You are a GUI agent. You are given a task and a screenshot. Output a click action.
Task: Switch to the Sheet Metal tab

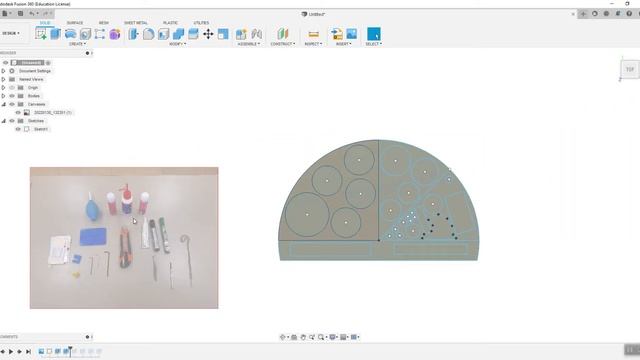pyautogui.click(x=136, y=23)
